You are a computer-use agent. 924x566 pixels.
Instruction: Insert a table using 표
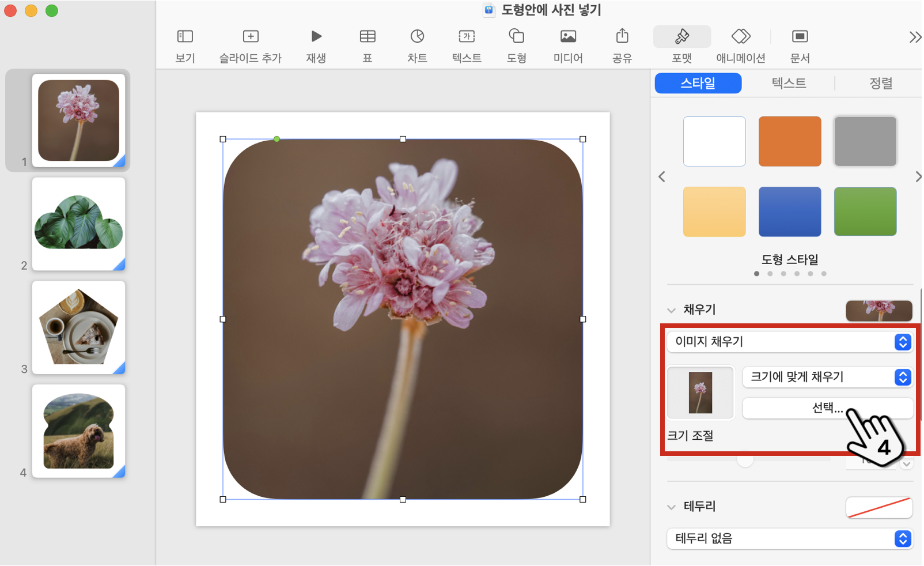coord(368,37)
